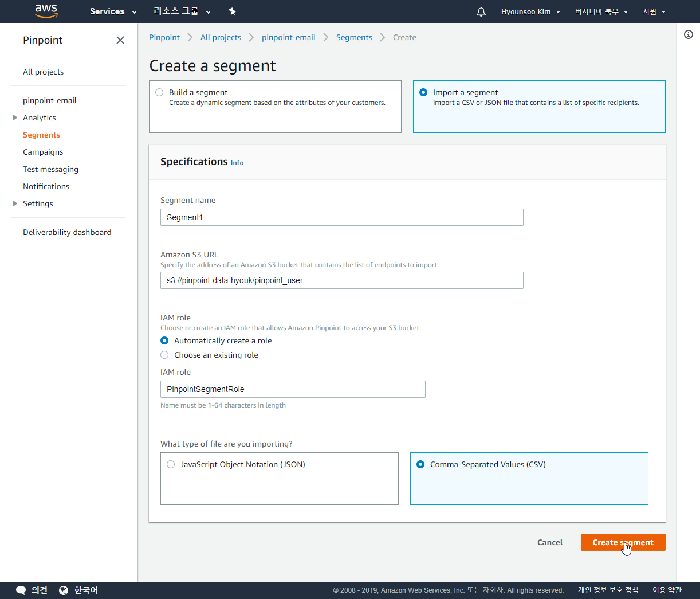Open Deliverability dashboard in sidebar

click(67, 232)
